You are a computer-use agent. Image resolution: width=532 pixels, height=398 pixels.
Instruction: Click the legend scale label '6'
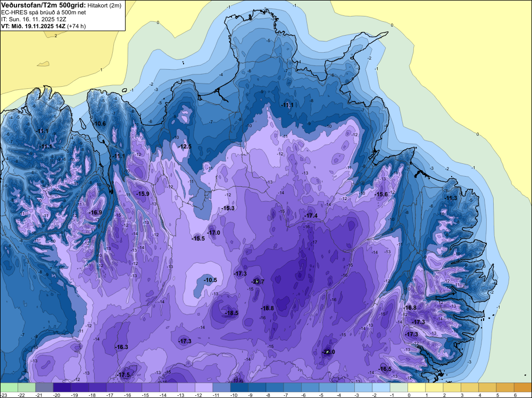pos(515,395)
